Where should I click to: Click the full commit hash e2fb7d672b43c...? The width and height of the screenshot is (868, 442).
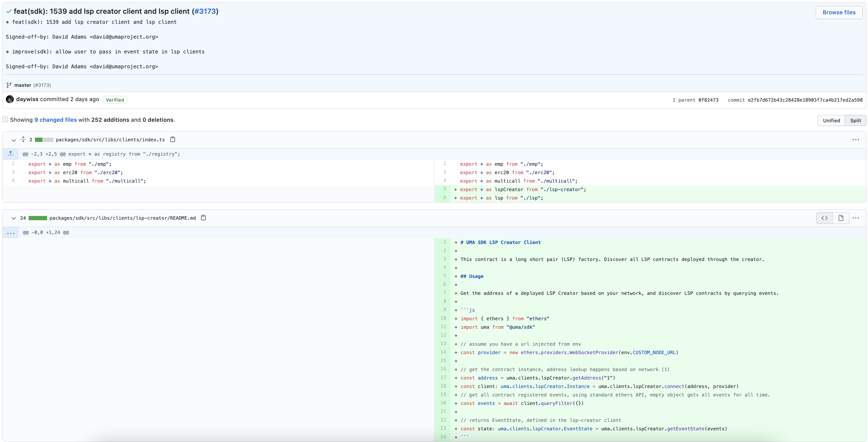805,100
